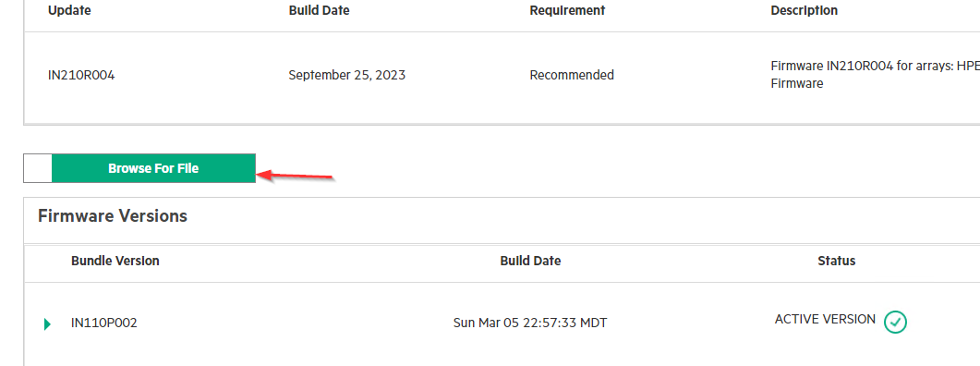
Task: Click the Description column header
Action: pyautogui.click(x=804, y=11)
